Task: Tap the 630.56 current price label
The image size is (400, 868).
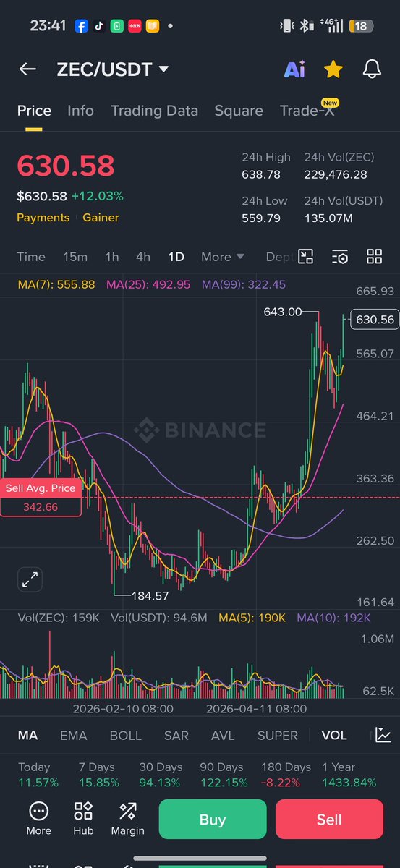Action: pyautogui.click(x=375, y=319)
